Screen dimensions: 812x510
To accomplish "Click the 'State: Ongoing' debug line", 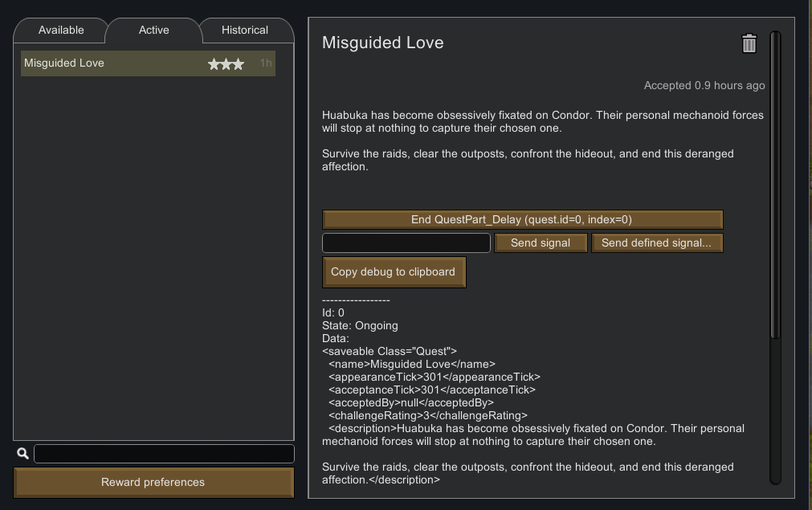I will 360,325.
